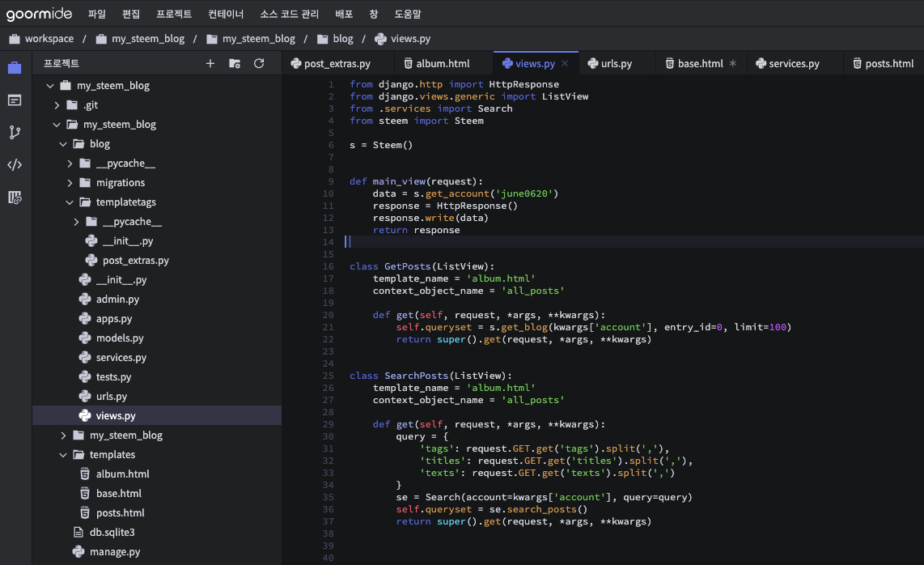
Task: Switch to the album.html tab
Action: click(443, 64)
